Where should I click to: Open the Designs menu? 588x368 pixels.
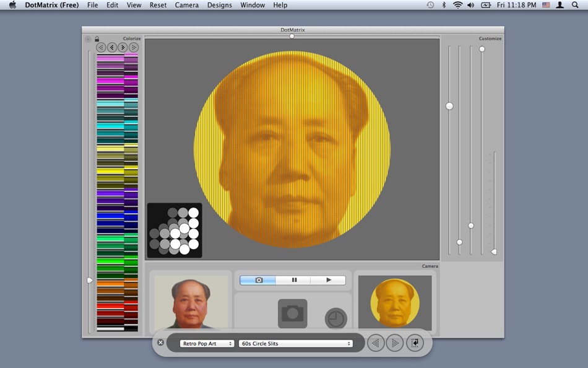[x=219, y=5]
